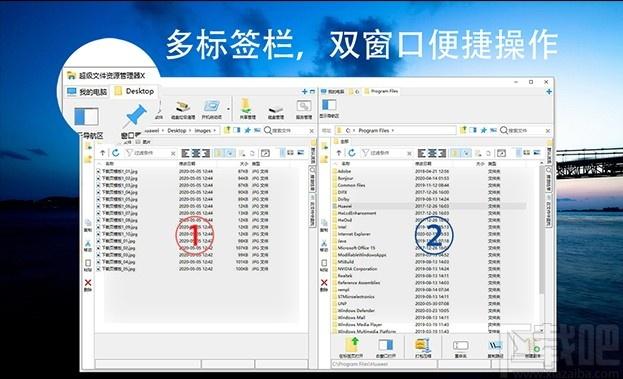623x379 pixels.
Task: Switch to Program Files tab in right pane
Action: coord(381,91)
